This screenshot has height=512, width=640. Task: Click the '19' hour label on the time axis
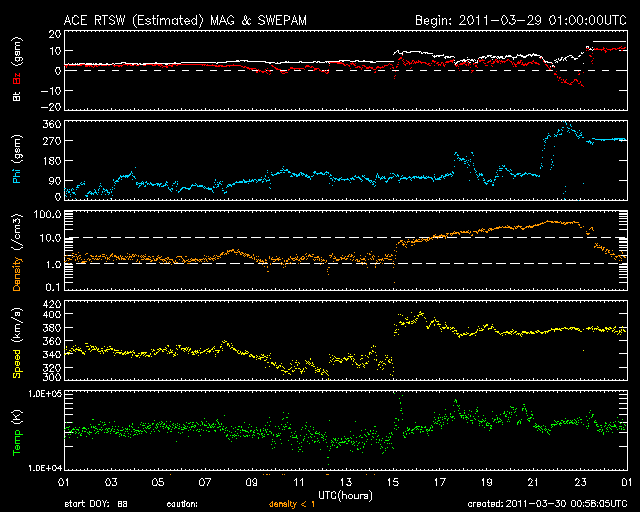coord(486,483)
